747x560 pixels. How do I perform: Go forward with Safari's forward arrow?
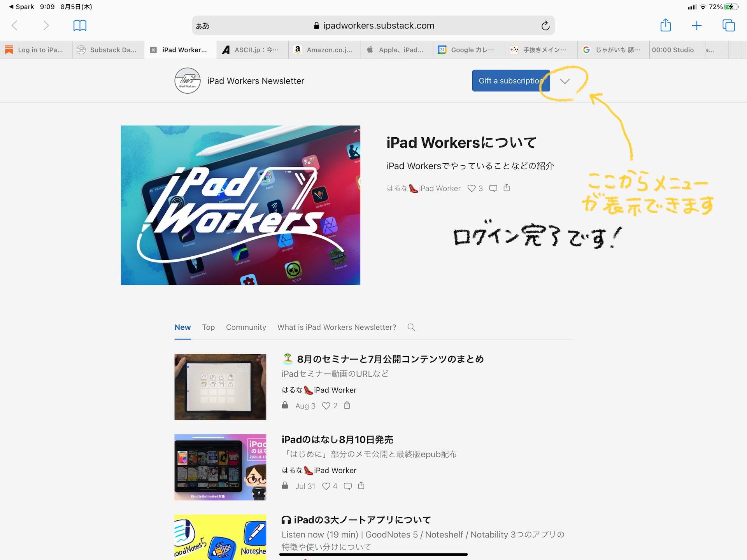coord(46,26)
